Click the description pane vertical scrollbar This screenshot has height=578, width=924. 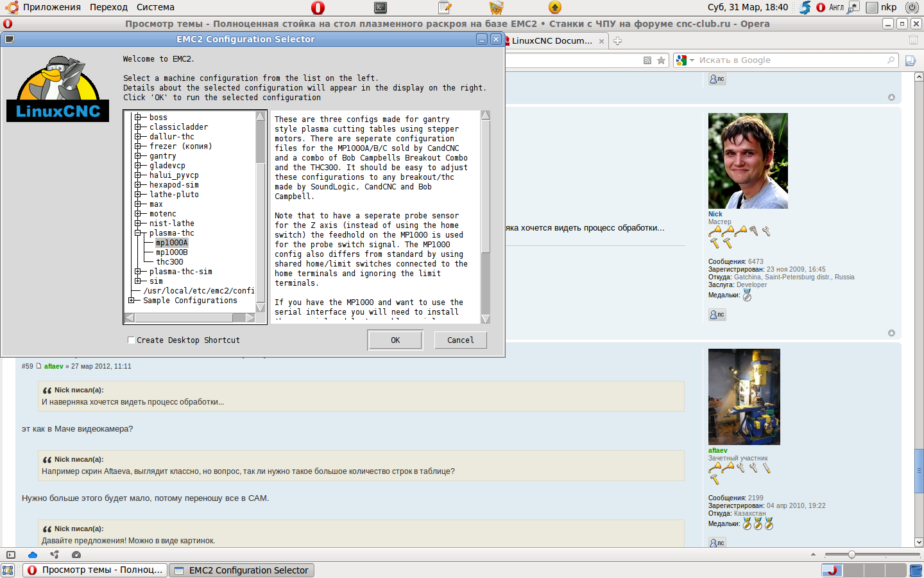(x=486, y=217)
